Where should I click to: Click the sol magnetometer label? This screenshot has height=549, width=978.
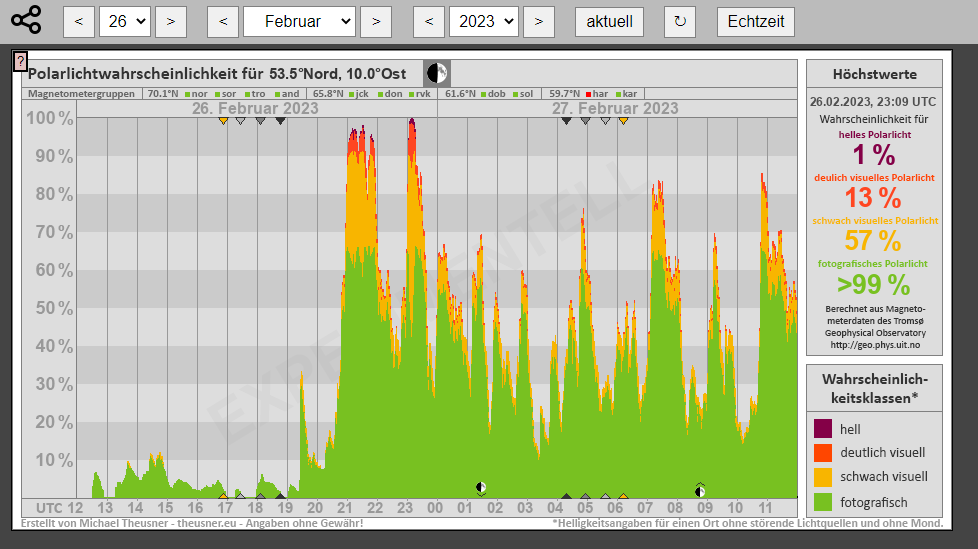pyautogui.click(x=526, y=94)
